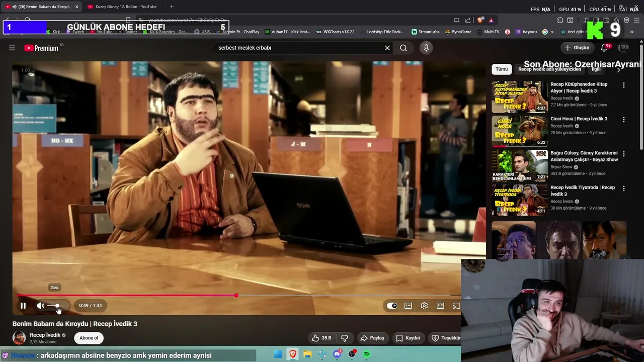Screen dimensions: 644x362
Task: Adjust the volume slider in the player
Action: coord(57,306)
